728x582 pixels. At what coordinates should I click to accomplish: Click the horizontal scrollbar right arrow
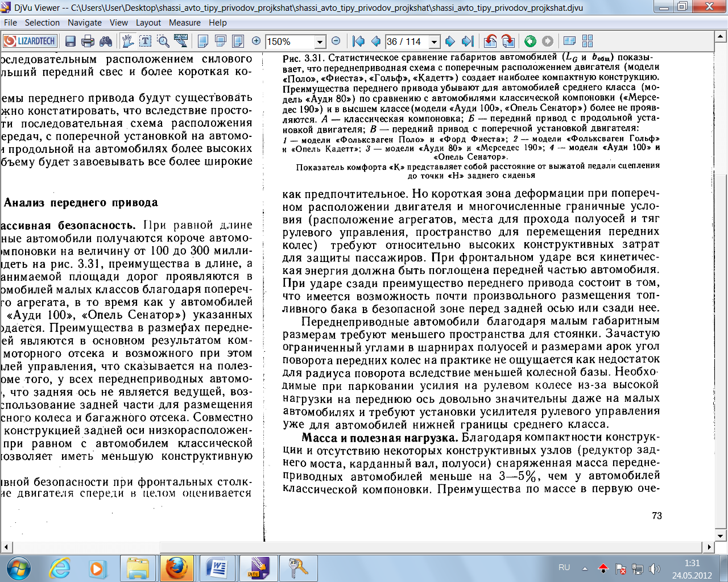click(709, 547)
